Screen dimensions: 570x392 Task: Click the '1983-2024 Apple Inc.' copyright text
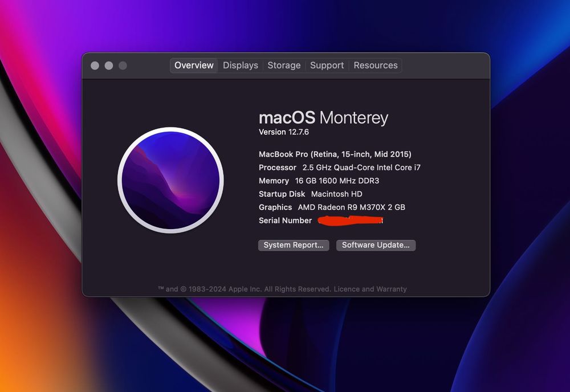pos(225,289)
